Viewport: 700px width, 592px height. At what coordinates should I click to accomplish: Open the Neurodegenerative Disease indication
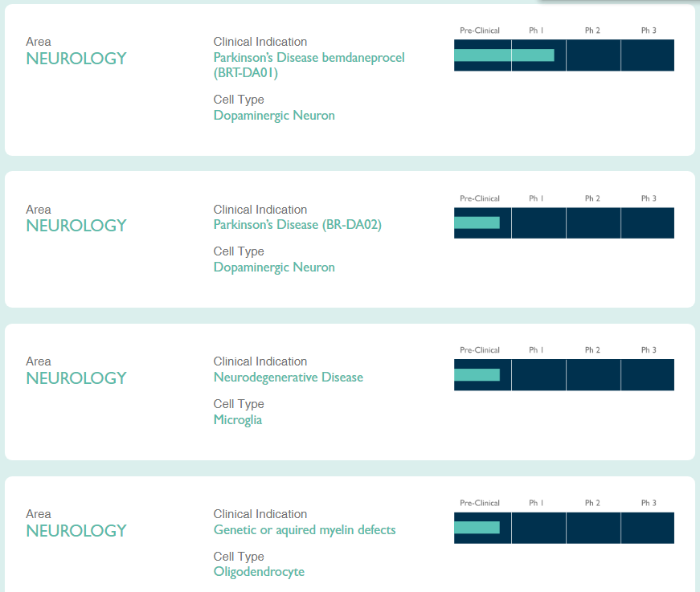289,377
